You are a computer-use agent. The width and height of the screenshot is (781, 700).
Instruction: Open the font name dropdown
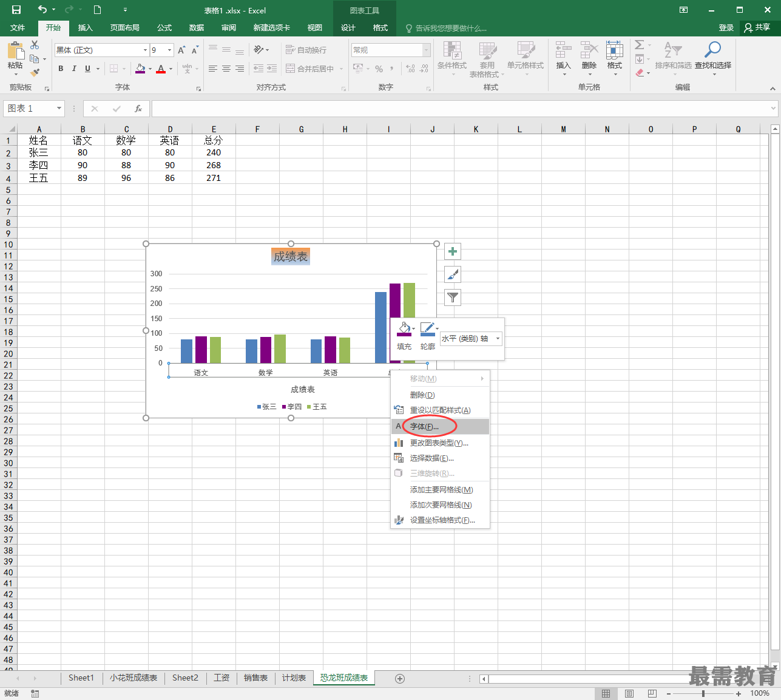point(145,50)
